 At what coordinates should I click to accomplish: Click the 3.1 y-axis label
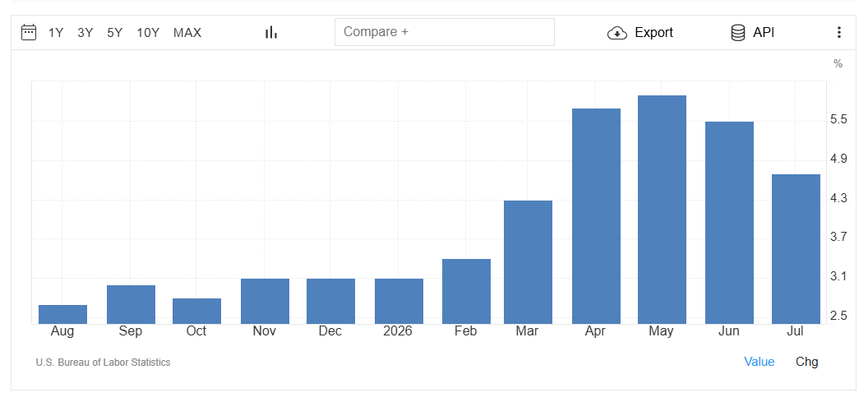click(838, 277)
